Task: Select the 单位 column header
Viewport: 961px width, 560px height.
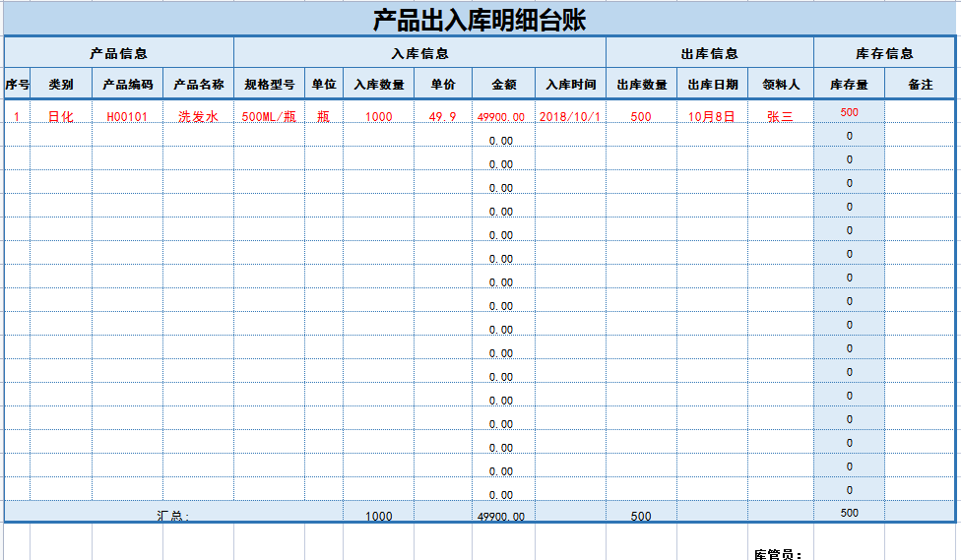Action: point(324,84)
